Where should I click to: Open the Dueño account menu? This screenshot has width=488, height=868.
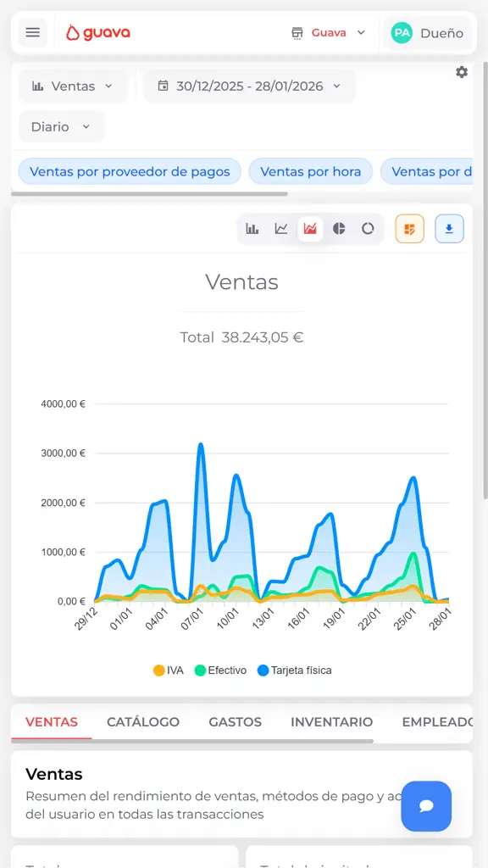pos(428,33)
